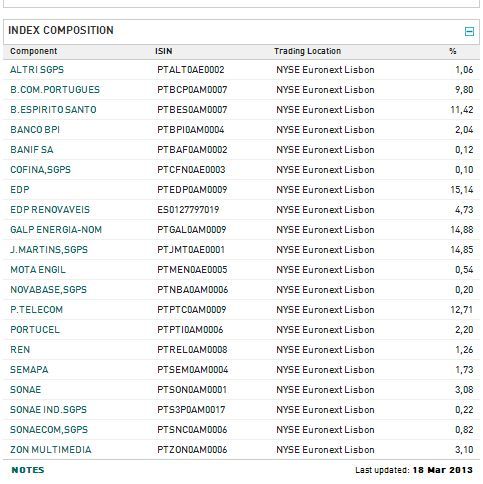Image resolution: width=483 pixels, height=484 pixels.
Task: Click the % column header
Action: pyautogui.click(x=453, y=51)
